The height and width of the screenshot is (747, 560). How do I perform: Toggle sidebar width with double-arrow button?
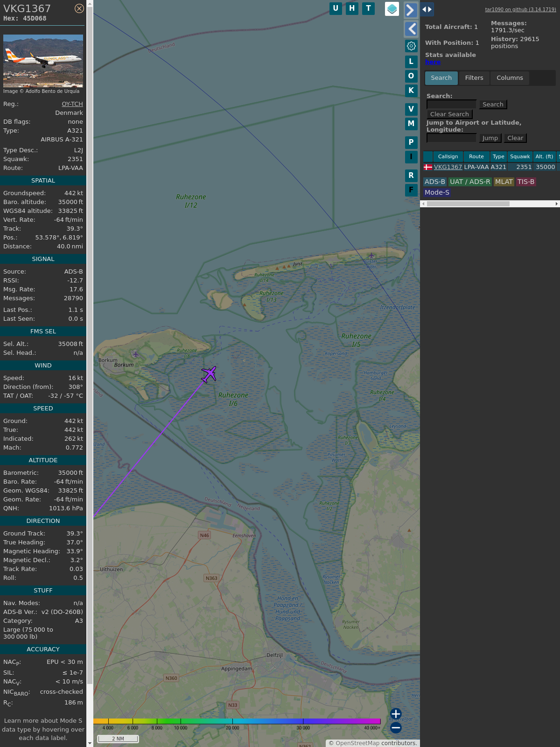tap(427, 9)
